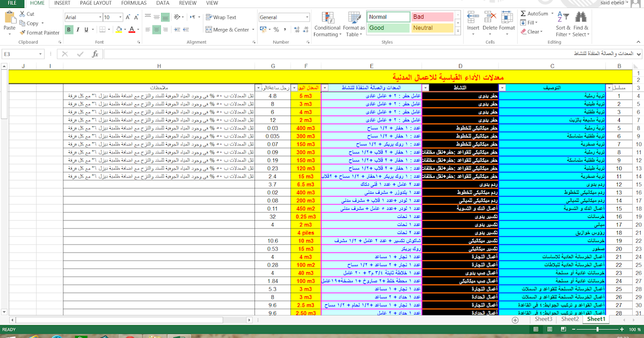Click the right-to-left text direction icon
This screenshot has width=644, height=338.
(193, 18)
